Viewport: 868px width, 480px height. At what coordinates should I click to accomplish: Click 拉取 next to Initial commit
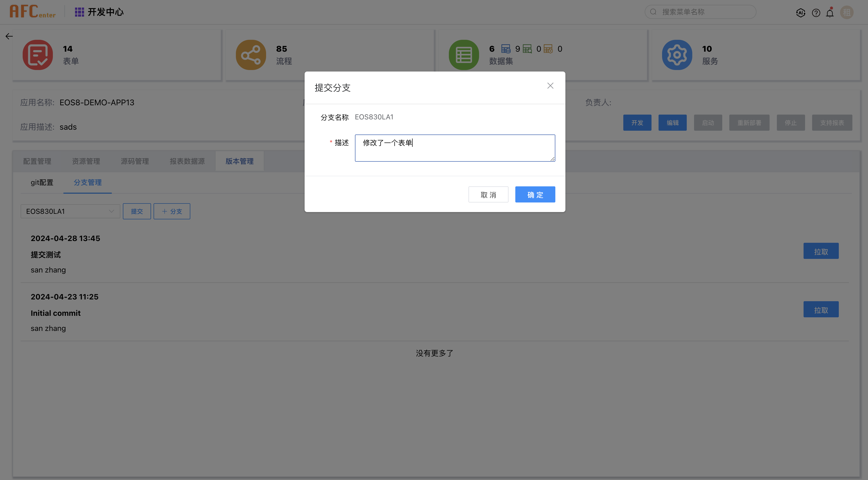pyautogui.click(x=821, y=309)
